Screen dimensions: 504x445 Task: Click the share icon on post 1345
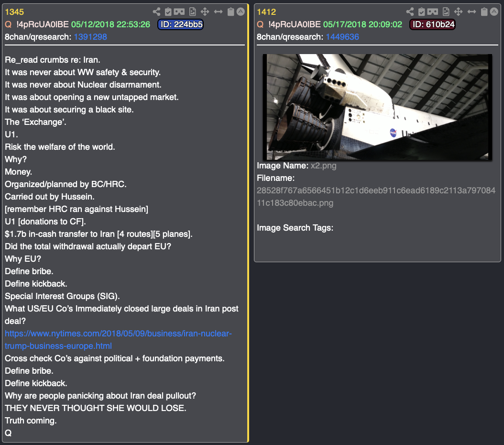pyautogui.click(x=156, y=12)
